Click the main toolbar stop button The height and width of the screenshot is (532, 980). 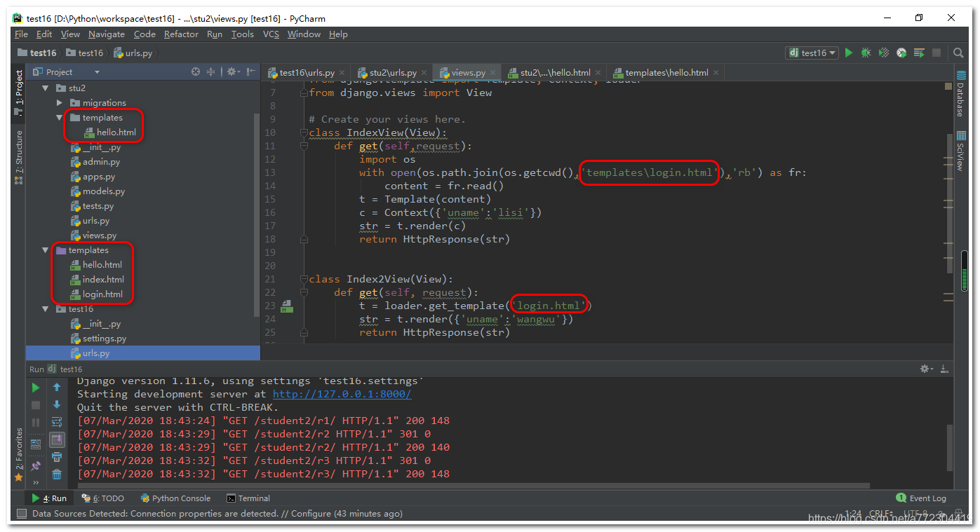tap(937, 53)
